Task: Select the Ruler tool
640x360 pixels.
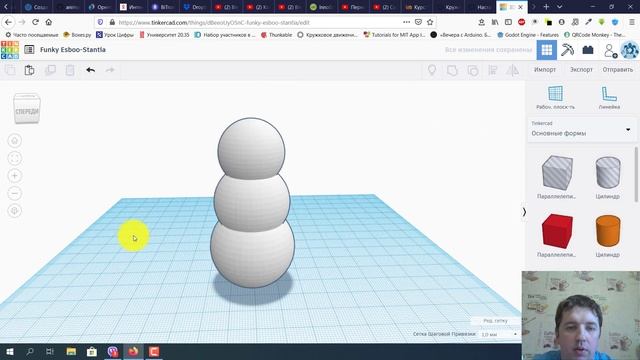Action: tap(609, 98)
